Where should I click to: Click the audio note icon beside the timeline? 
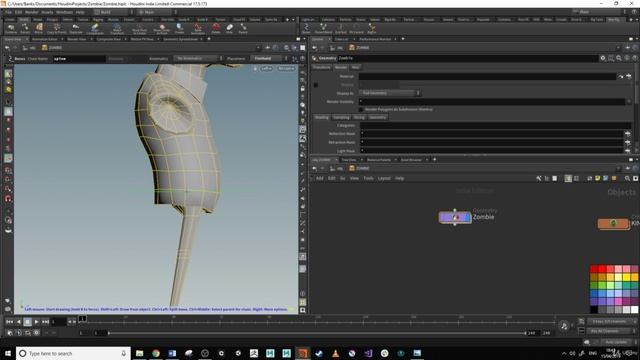click(x=564, y=326)
